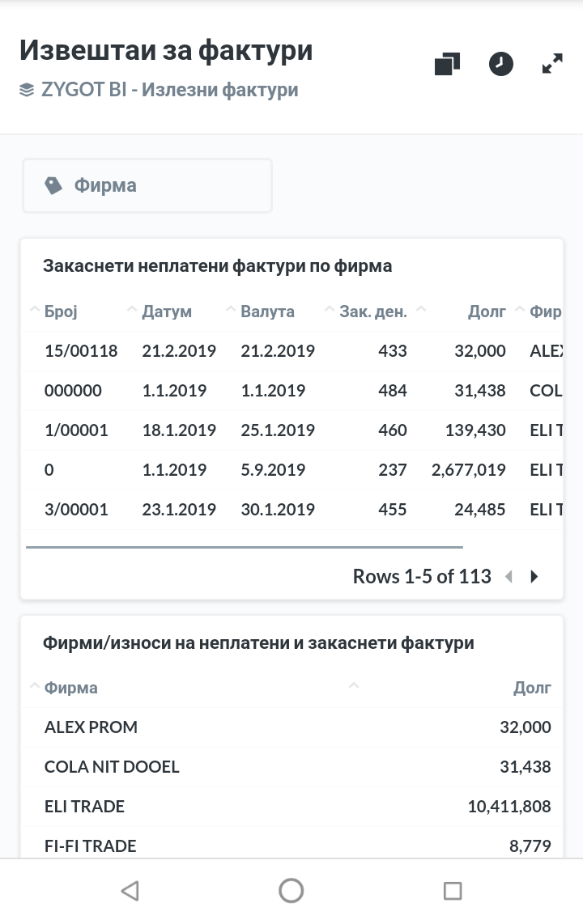
Task: Sort table by Број column
Action: pos(61,312)
